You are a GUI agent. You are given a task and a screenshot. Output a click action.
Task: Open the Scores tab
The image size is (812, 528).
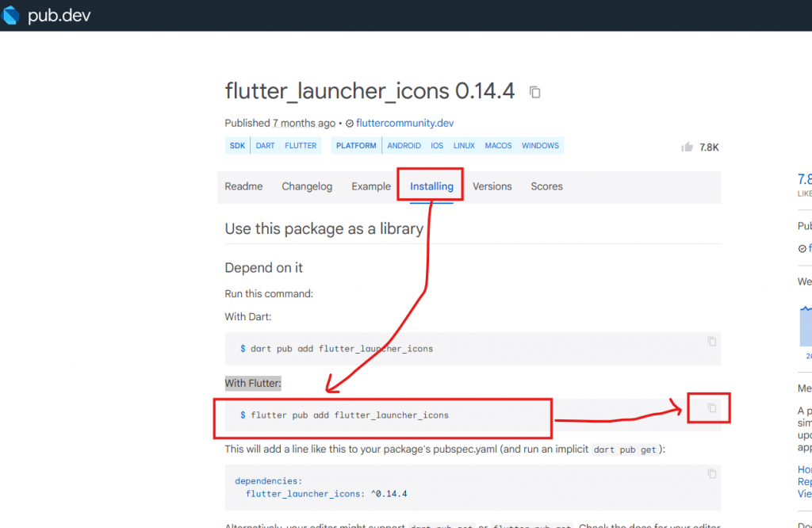coord(546,186)
